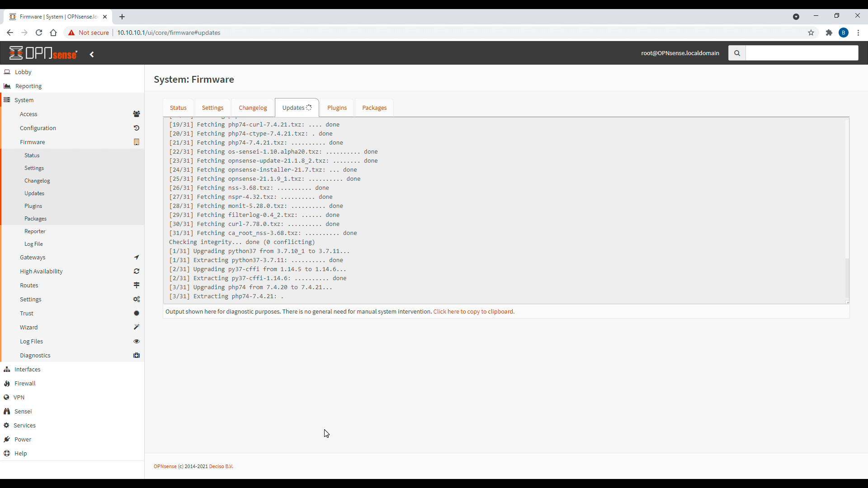868x488 pixels.
Task: Open OPNsense footer link
Action: tap(165, 467)
